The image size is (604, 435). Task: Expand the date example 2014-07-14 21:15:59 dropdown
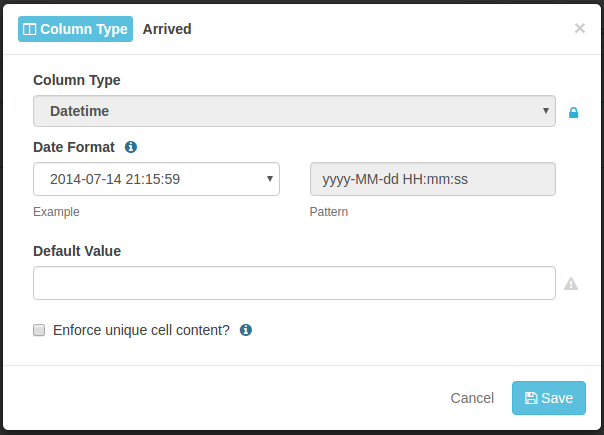click(156, 179)
